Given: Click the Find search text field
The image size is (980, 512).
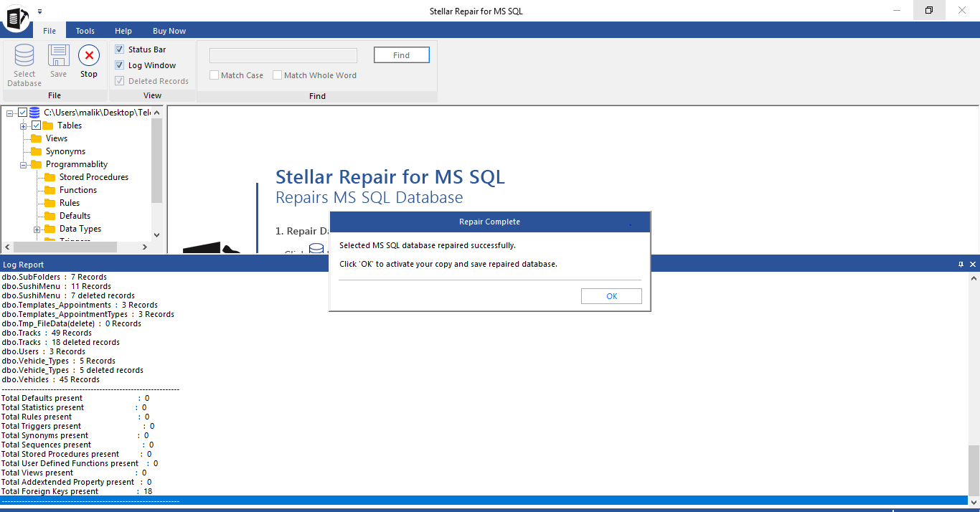Looking at the screenshot, I should pyautogui.click(x=283, y=55).
